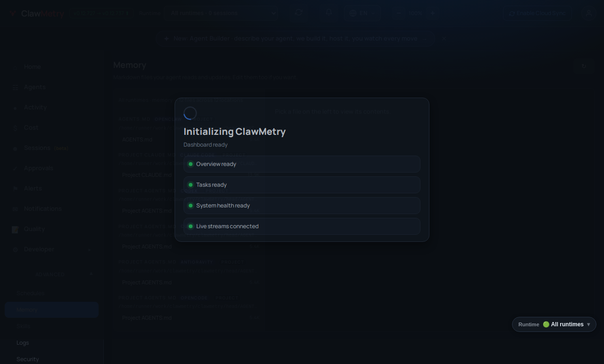
Task: Click the Alerts flag icon
Action: point(15,189)
